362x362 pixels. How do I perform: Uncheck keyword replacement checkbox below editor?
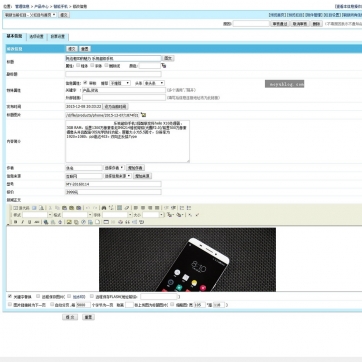10,296
